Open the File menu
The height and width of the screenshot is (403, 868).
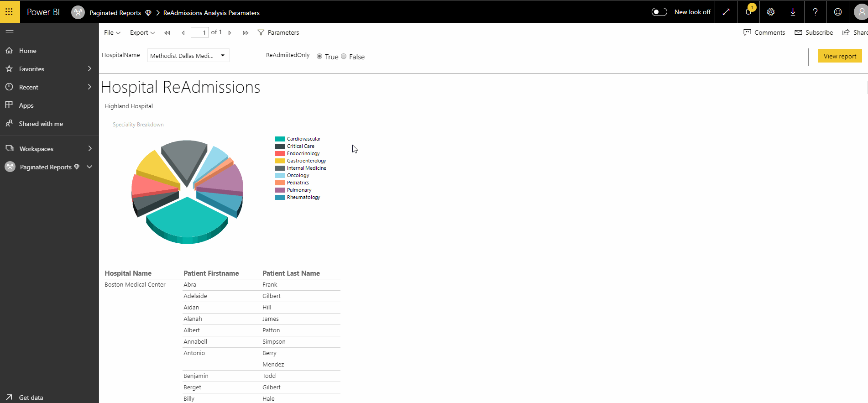pos(112,33)
